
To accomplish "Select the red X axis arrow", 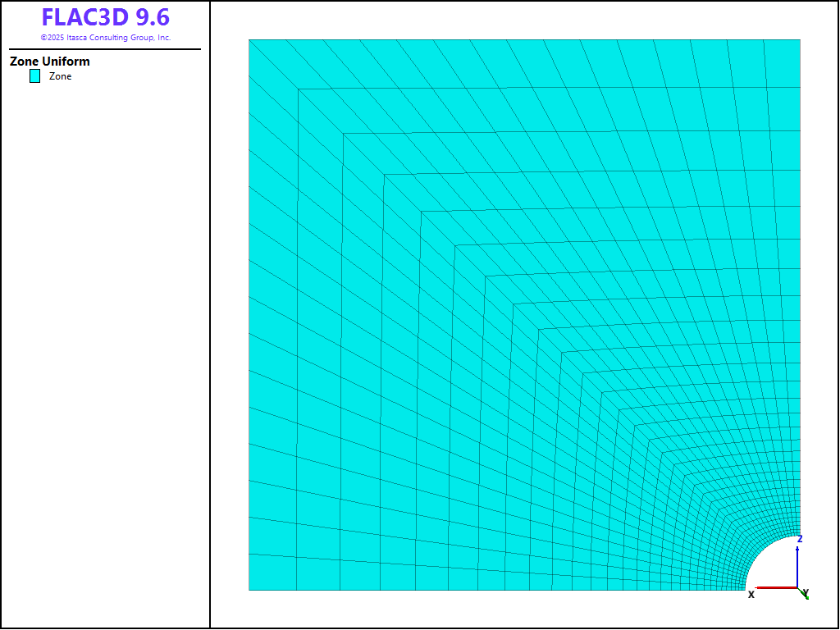I will [x=775, y=587].
